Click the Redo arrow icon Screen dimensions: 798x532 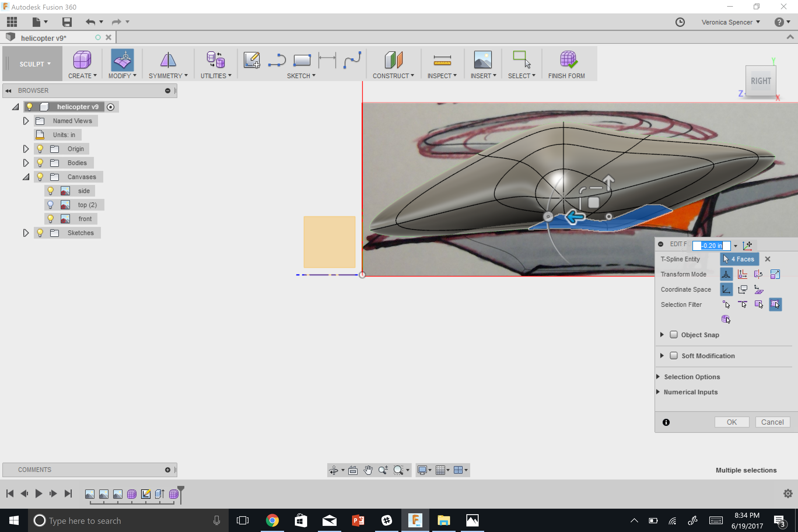pyautogui.click(x=116, y=22)
